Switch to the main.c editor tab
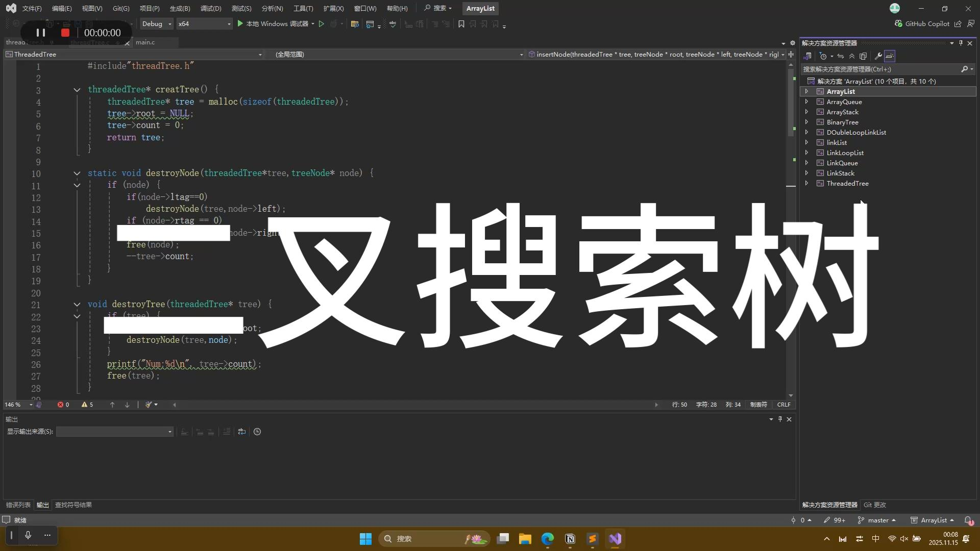 coord(145,42)
